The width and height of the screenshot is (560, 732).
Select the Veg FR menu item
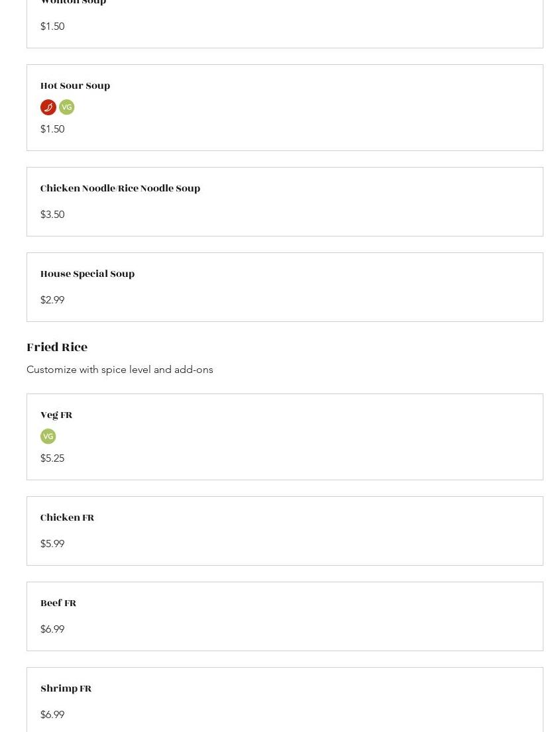[x=56, y=415]
